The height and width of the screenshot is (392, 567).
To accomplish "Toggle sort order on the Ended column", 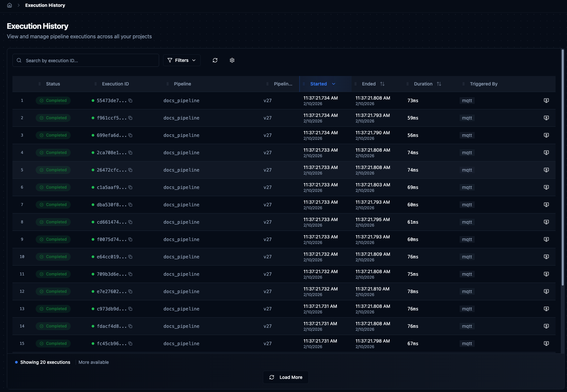I will [x=382, y=84].
